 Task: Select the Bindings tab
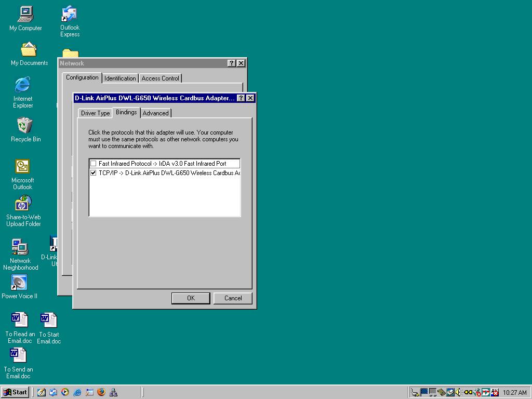click(x=126, y=112)
